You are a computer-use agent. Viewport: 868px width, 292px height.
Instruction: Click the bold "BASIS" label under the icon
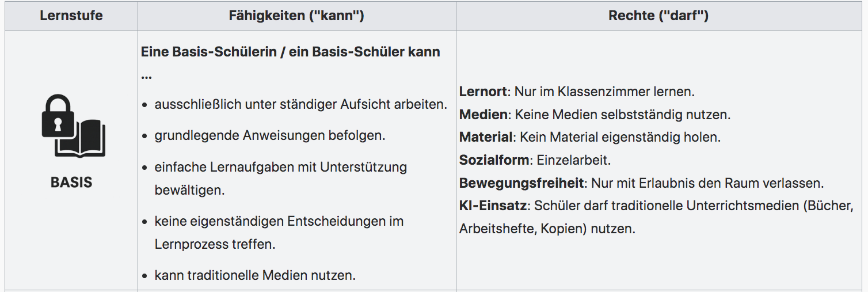click(71, 183)
